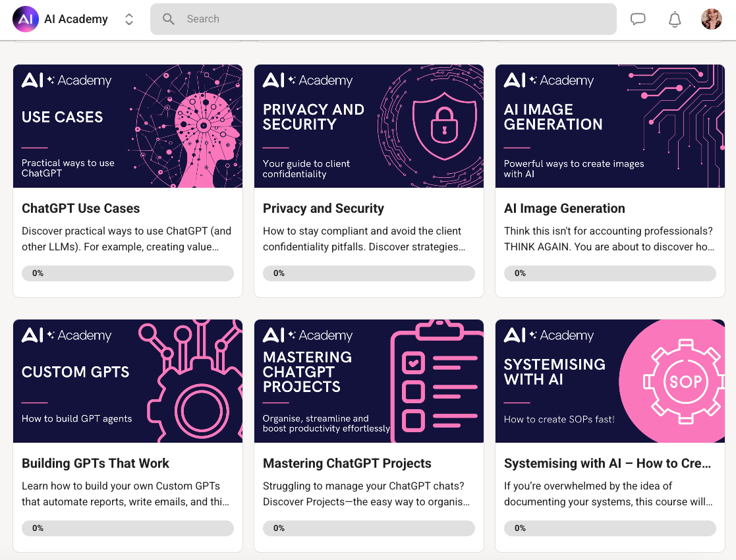Click 'Learn how to build your own Custom GPTs' text
This screenshot has height=560, width=736.
(x=125, y=494)
